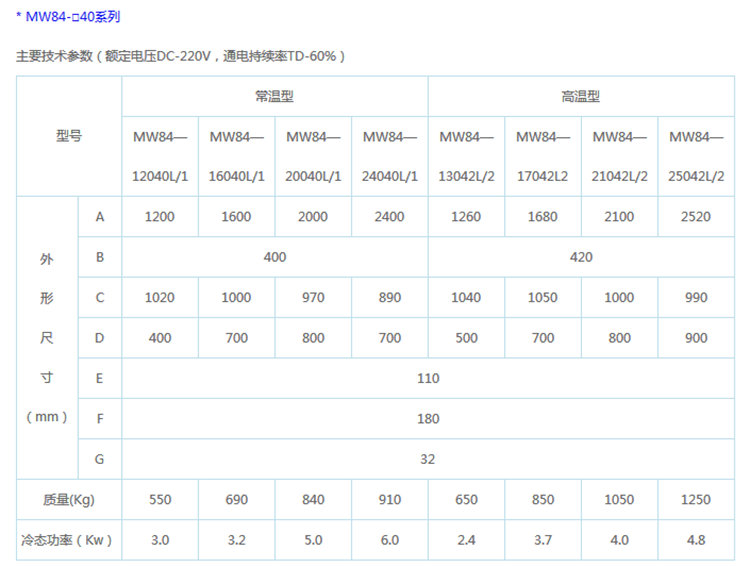Viewport: 750px width, 567px height.
Task: Click the 420 cell in row B
Action: pyautogui.click(x=580, y=257)
